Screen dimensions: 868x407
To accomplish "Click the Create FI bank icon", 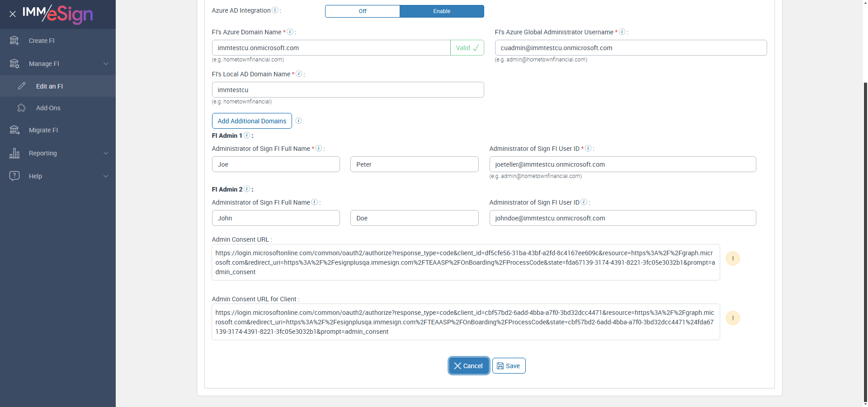I will [14, 41].
